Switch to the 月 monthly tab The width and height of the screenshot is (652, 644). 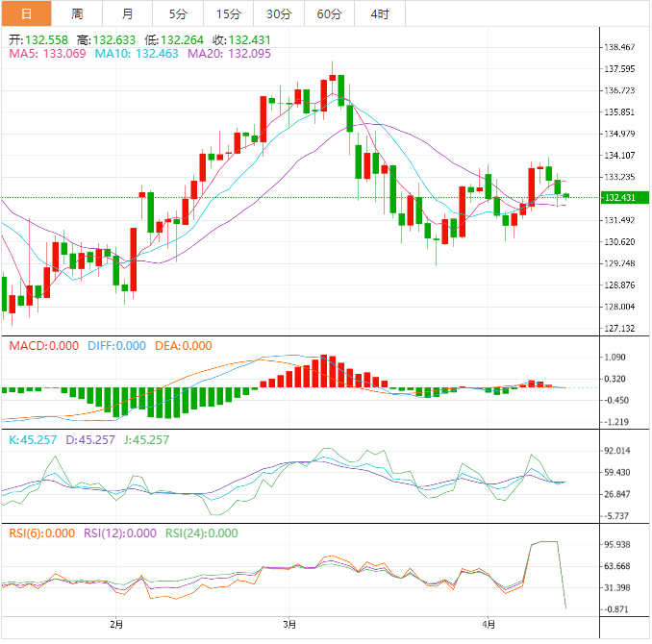(128, 13)
